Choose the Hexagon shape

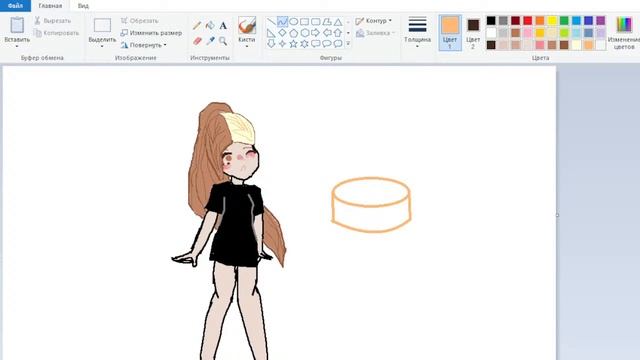[304, 33]
